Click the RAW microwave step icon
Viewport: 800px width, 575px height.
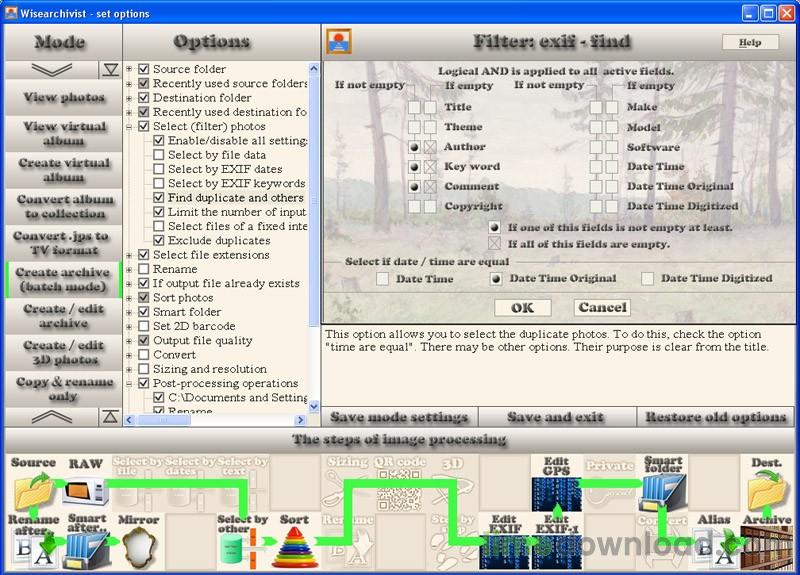pyautogui.click(x=85, y=490)
